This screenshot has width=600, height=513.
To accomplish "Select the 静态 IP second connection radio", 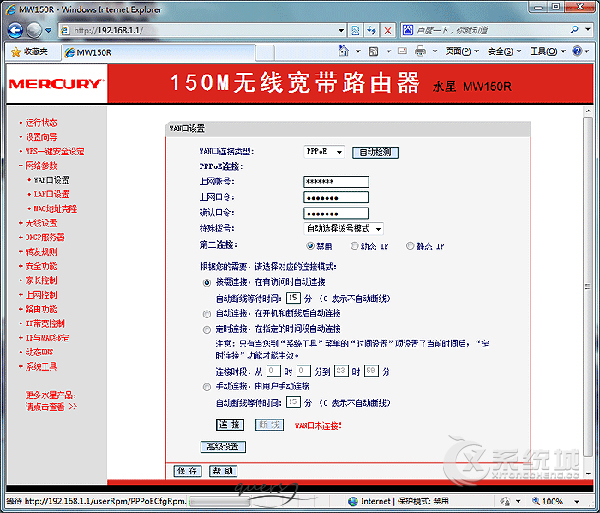I will (410, 246).
